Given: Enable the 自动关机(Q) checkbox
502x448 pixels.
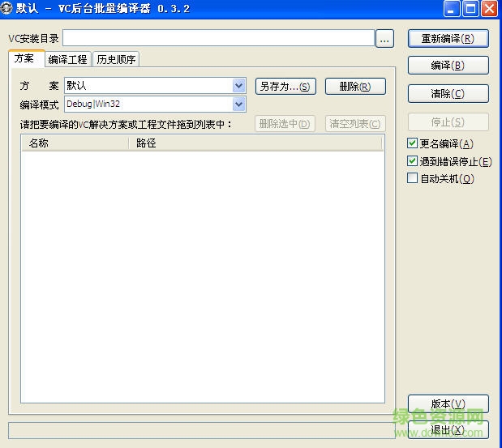Looking at the screenshot, I should click(x=412, y=178).
